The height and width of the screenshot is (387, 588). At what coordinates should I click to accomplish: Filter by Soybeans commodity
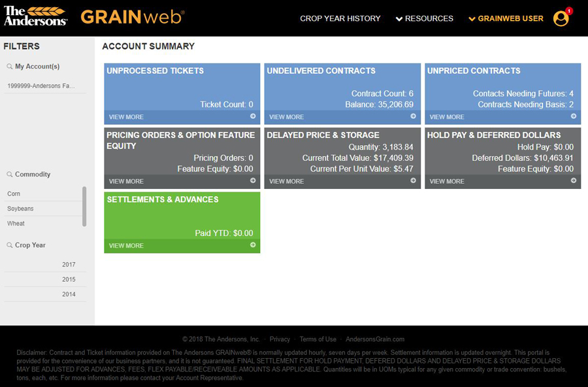point(42,209)
